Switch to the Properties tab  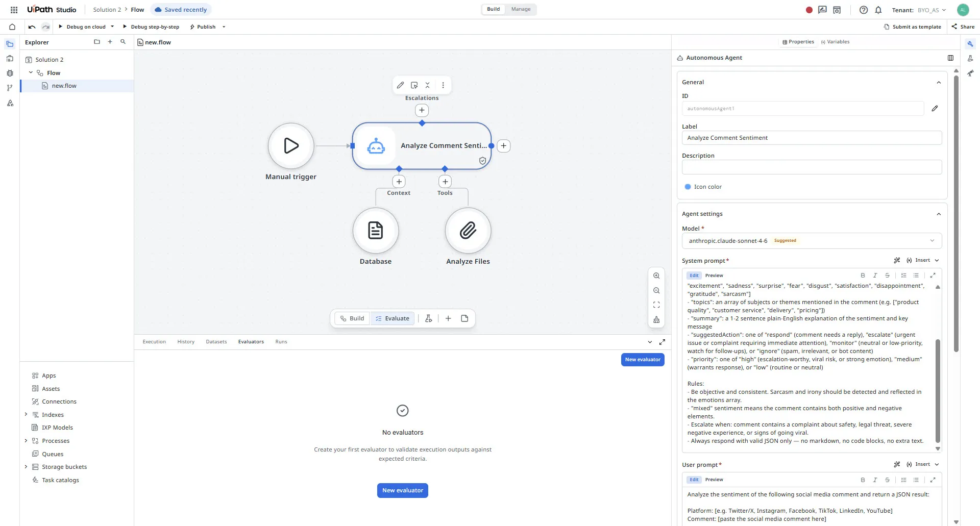pos(798,42)
